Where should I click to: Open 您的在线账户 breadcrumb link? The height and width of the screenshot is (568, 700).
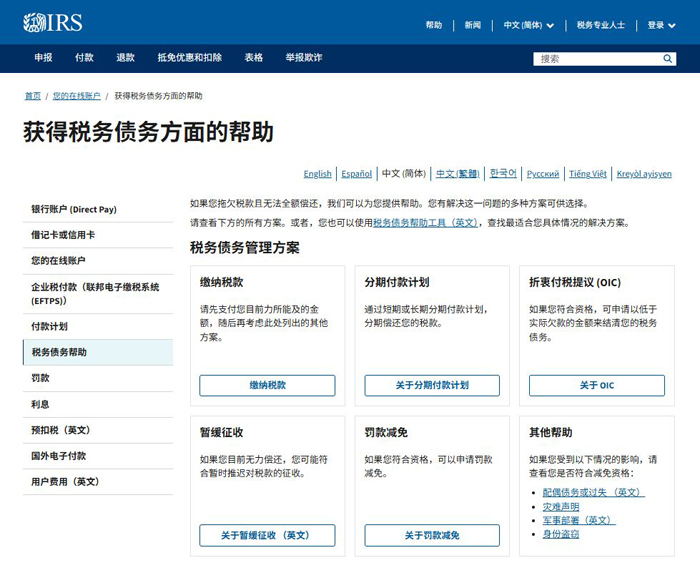[77, 96]
